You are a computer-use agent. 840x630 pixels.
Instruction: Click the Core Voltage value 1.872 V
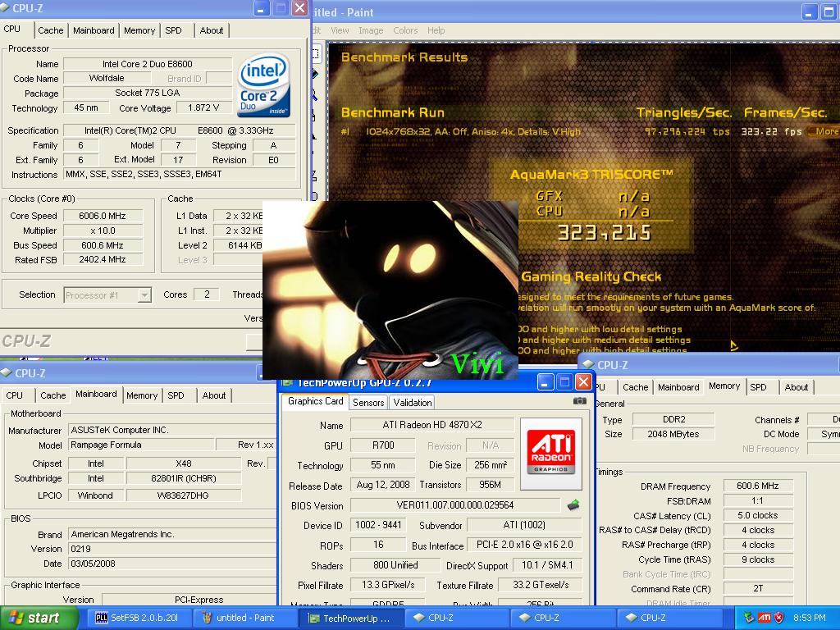click(x=203, y=107)
